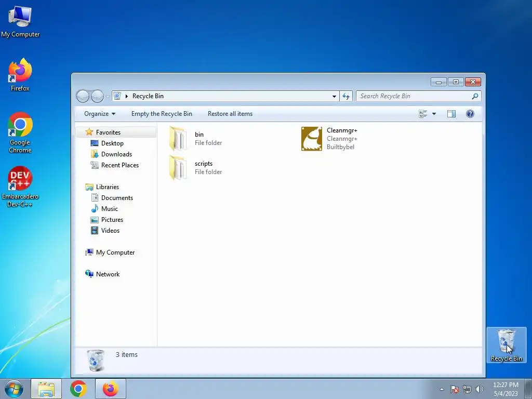Select Libraries in navigation pane
The height and width of the screenshot is (399, 532).
(107, 187)
